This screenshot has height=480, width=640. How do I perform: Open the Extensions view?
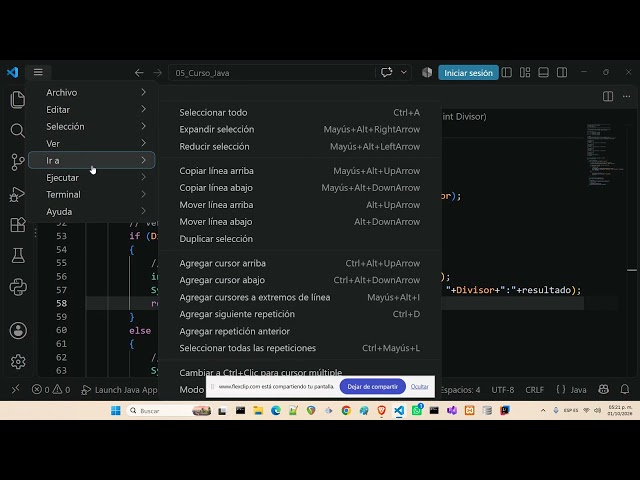tap(18, 225)
